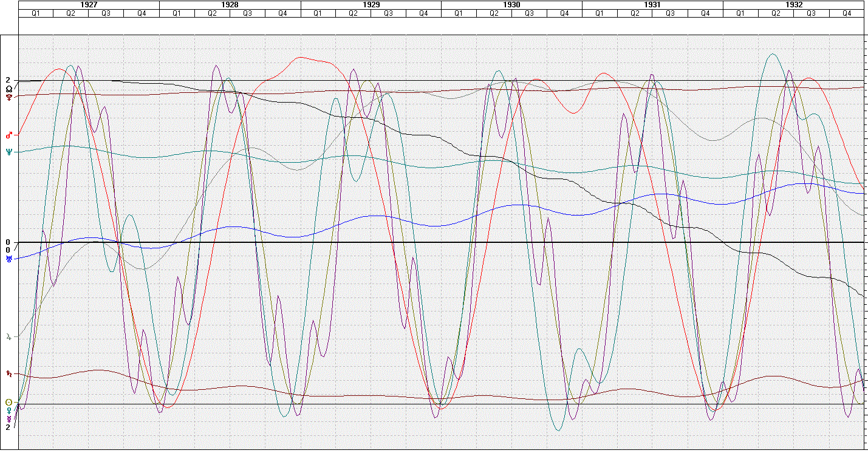Select Q4 under 1932
Image resolution: width=868 pixels, height=453 pixels.
click(846, 13)
